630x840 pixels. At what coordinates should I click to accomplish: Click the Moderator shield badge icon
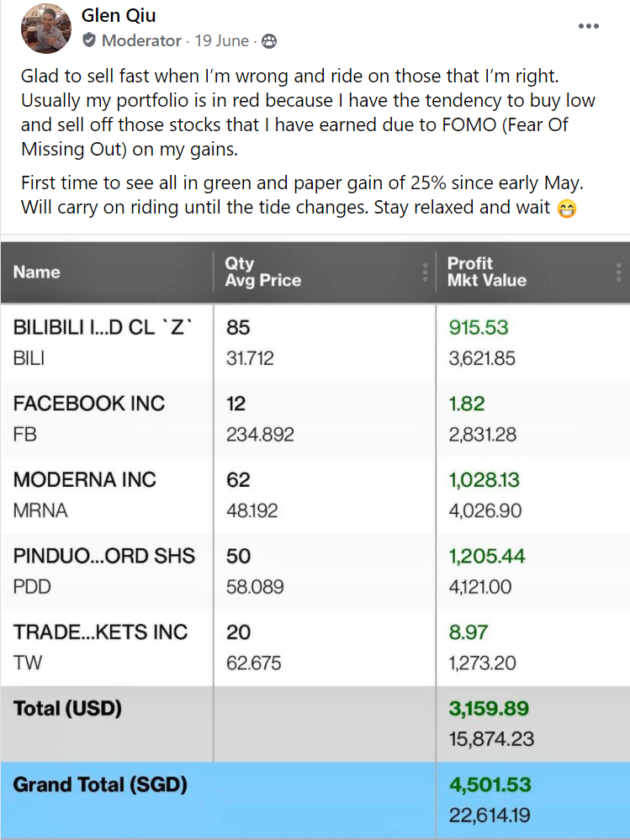pos(89,40)
